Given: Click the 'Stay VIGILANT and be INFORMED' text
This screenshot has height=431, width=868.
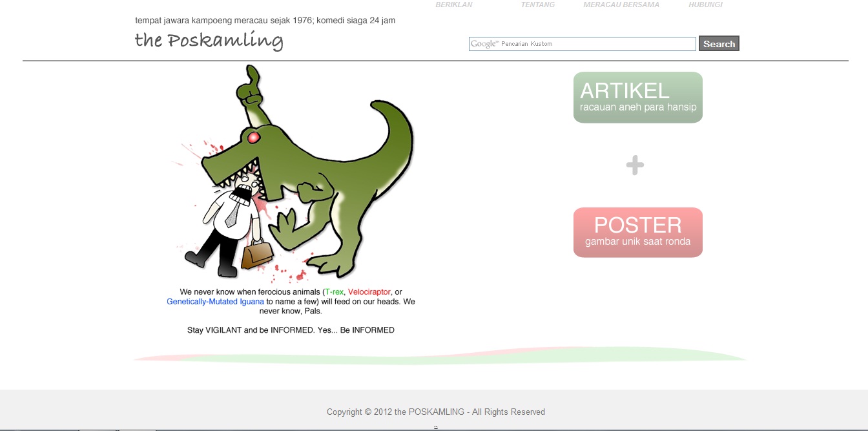Looking at the screenshot, I should pos(291,330).
